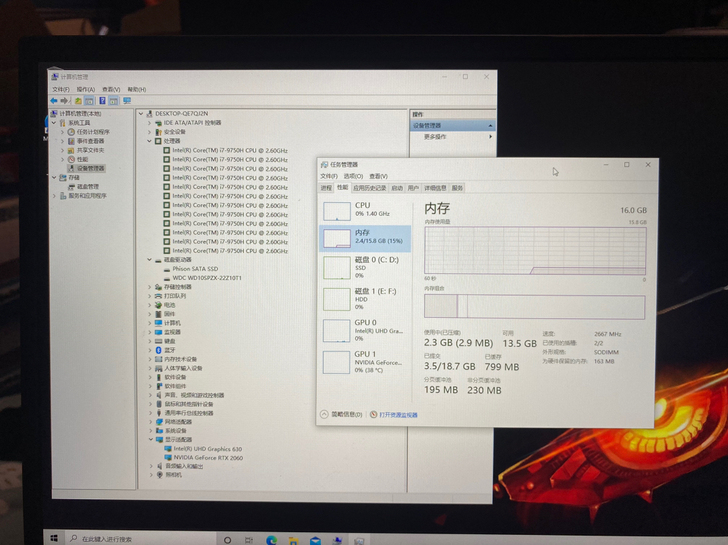Click the monitor icon in Computer Management toolbar
This screenshot has width=728, height=545.
(127, 101)
